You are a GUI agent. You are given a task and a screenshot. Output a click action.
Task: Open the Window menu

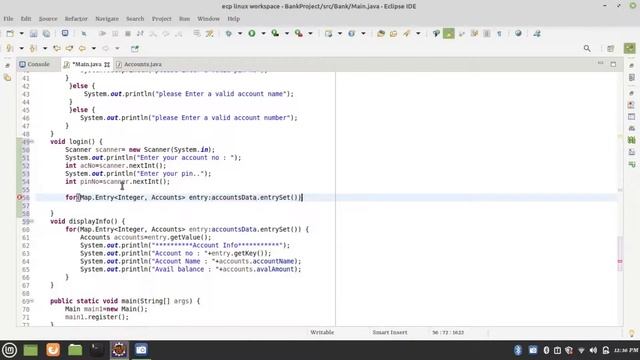(208, 19)
